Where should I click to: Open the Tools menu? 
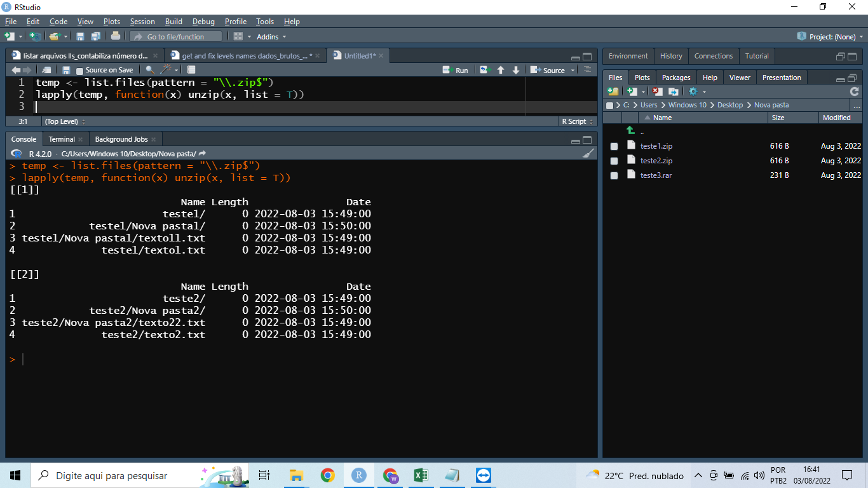coord(265,22)
